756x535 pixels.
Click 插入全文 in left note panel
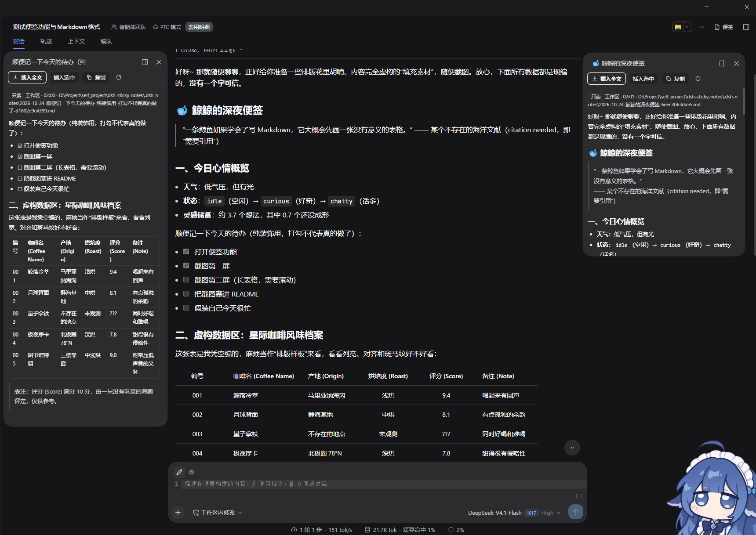pos(27,77)
